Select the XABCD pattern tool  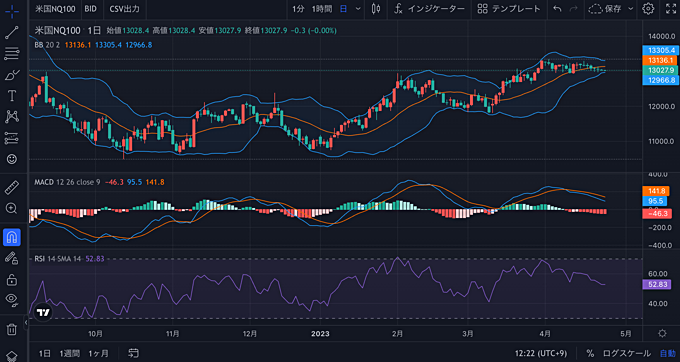12,117
